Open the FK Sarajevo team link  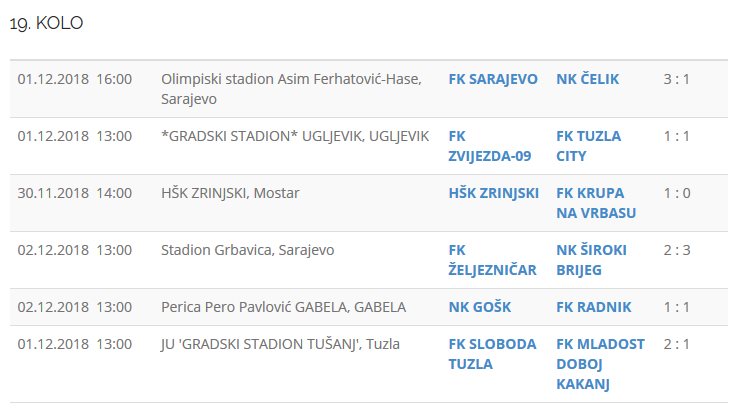point(493,79)
